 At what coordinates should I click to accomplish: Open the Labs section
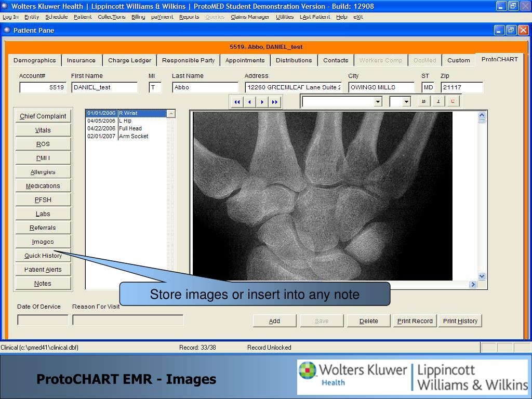pos(43,214)
